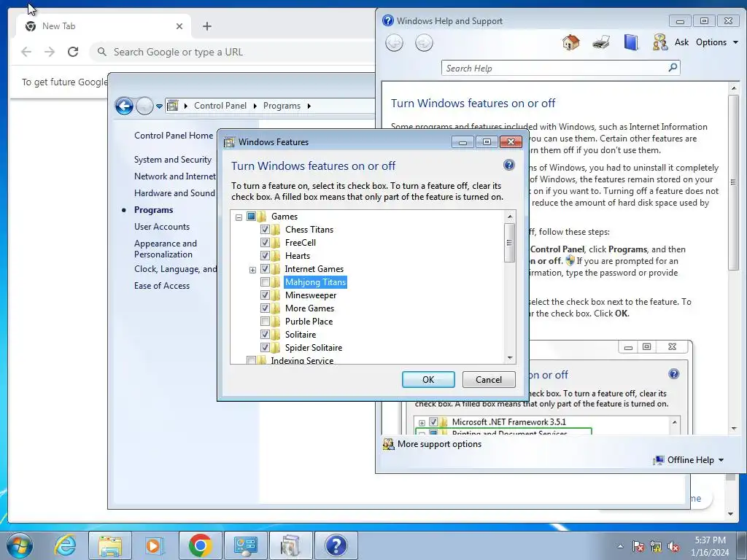Browse Help contents book icon
This screenshot has height=560, width=747.
click(x=631, y=42)
